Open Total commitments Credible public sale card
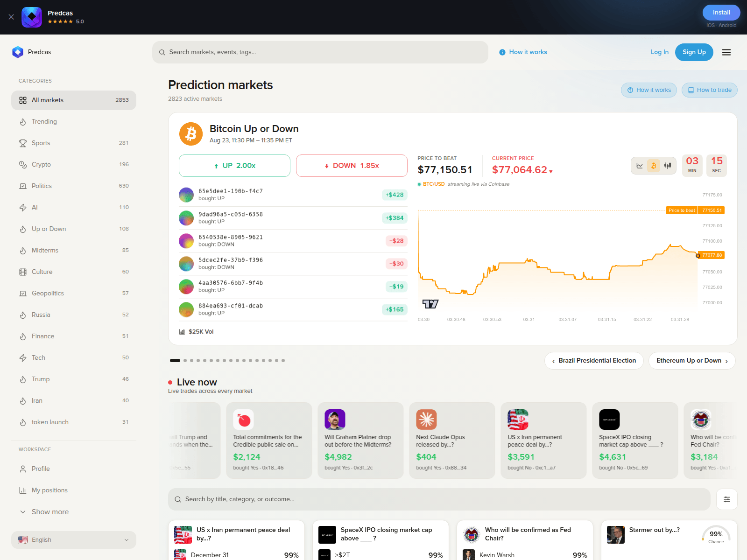 269,441
